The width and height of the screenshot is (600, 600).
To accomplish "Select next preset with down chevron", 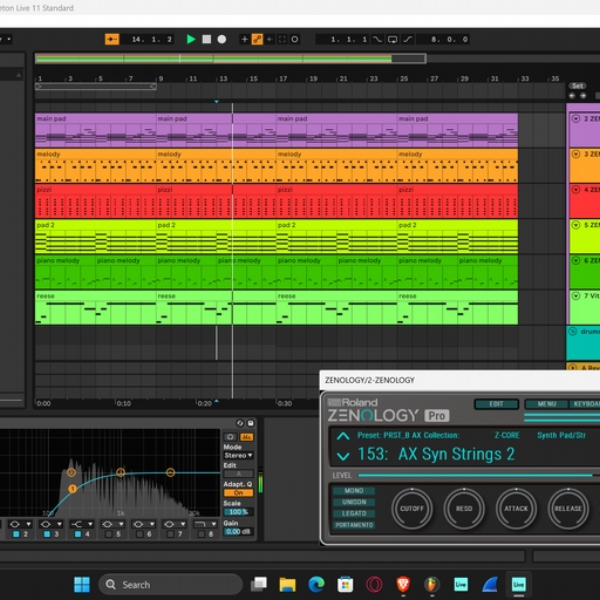I will 343,456.
